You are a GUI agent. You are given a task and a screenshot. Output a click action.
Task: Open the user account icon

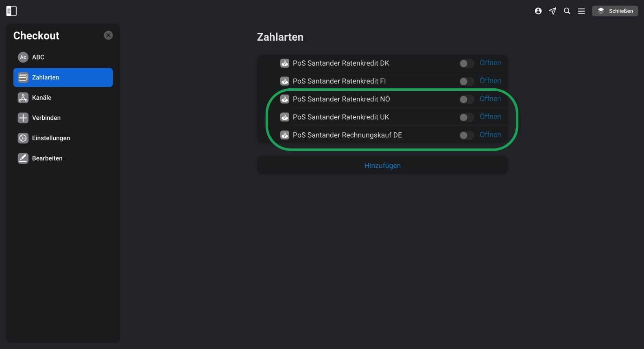pyautogui.click(x=538, y=11)
